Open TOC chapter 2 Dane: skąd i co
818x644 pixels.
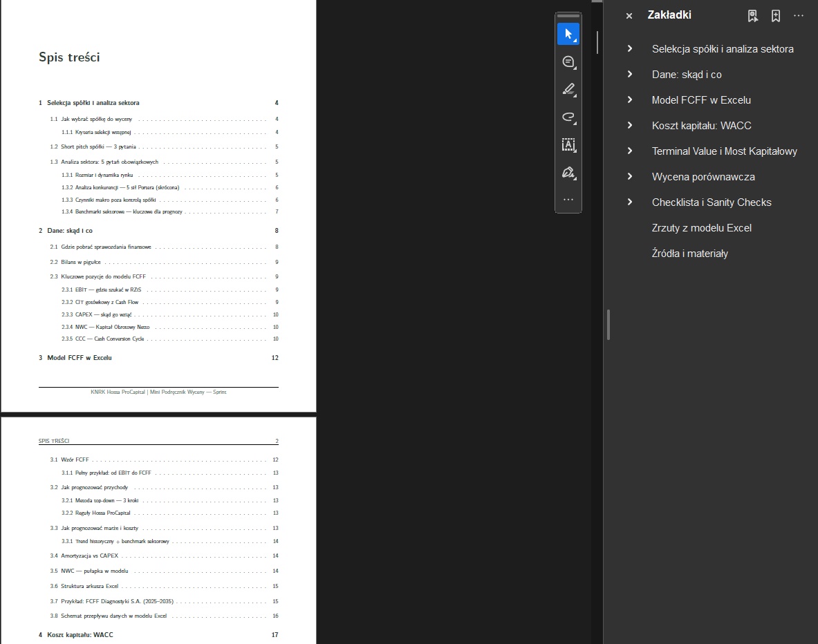click(158, 231)
